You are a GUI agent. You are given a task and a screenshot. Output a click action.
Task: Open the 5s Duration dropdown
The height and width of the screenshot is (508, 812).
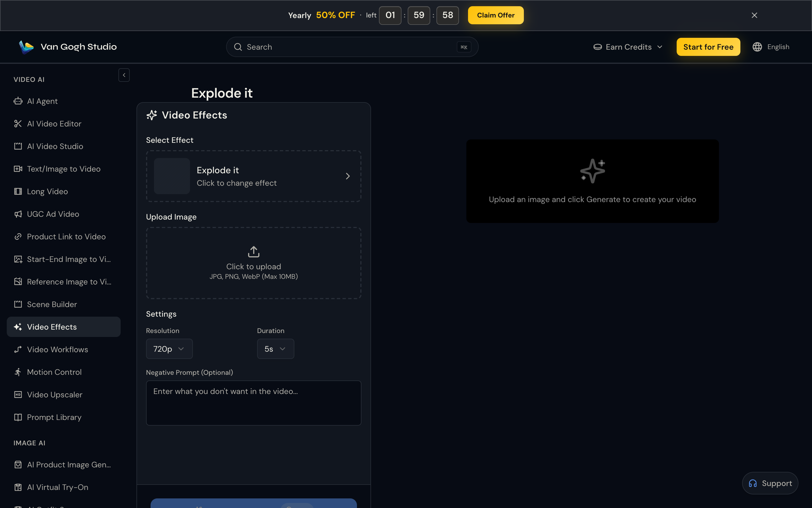point(275,349)
